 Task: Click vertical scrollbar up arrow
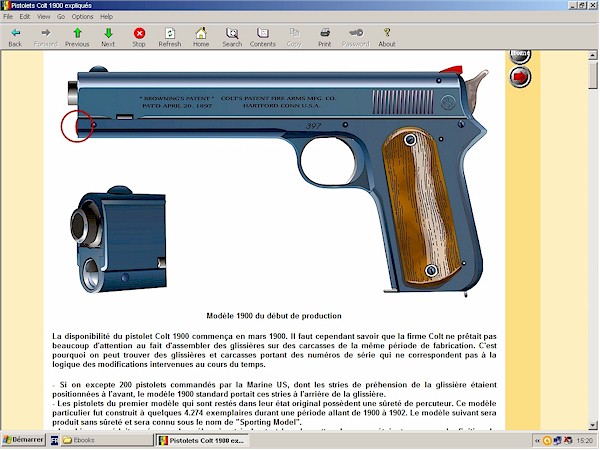tap(593, 55)
